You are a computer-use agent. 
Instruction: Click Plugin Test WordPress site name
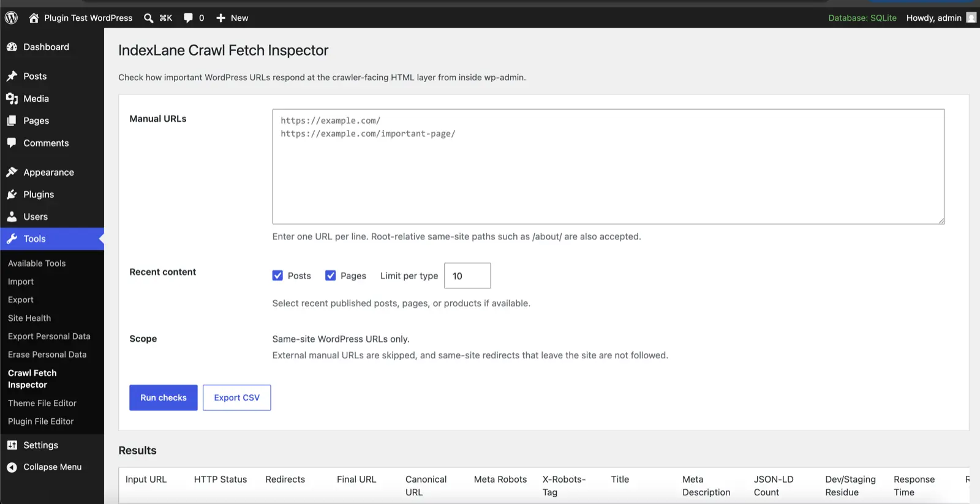coord(88,18)
